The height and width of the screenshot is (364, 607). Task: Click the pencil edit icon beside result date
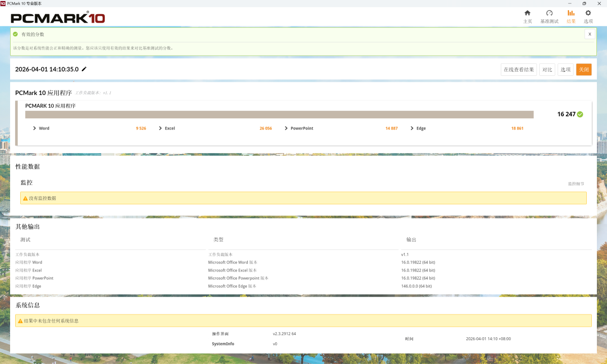click(84, 69)
